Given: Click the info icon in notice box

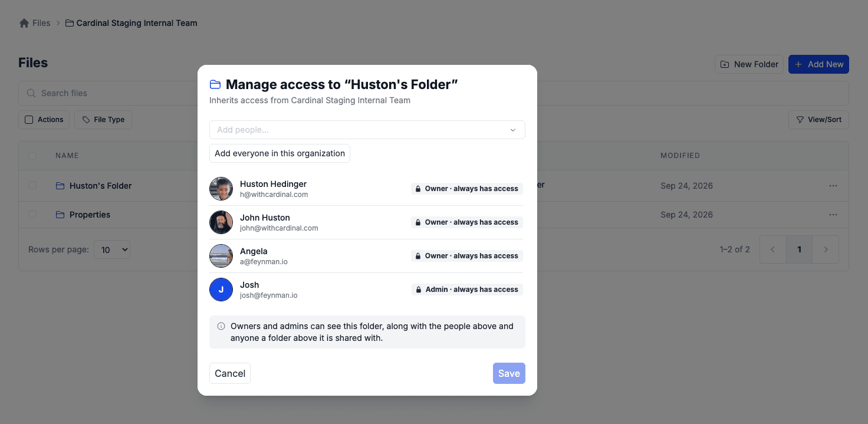Looking at the screenshot, I should coord(221,326).
